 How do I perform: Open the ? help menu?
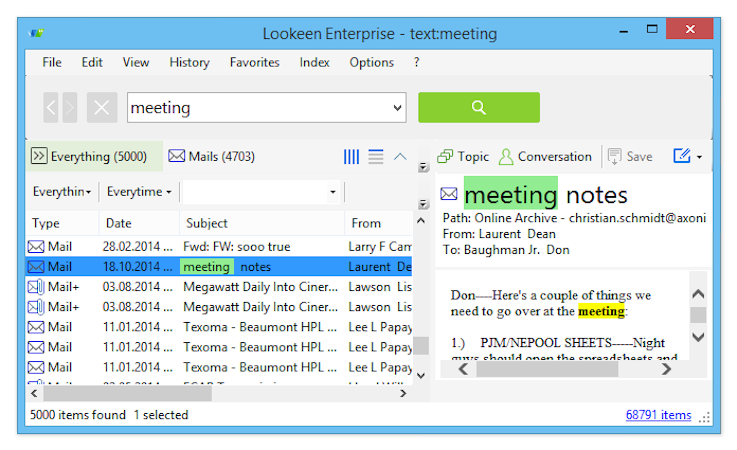416,62
